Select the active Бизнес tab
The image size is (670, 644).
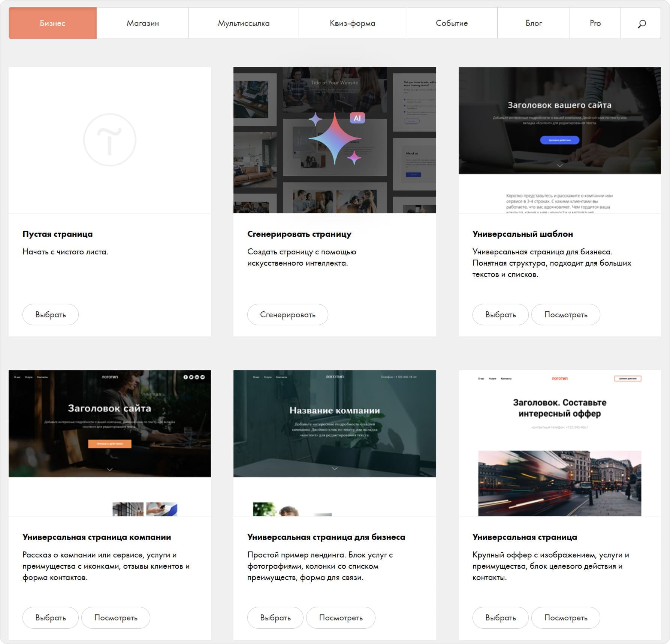tap(52, 23)
